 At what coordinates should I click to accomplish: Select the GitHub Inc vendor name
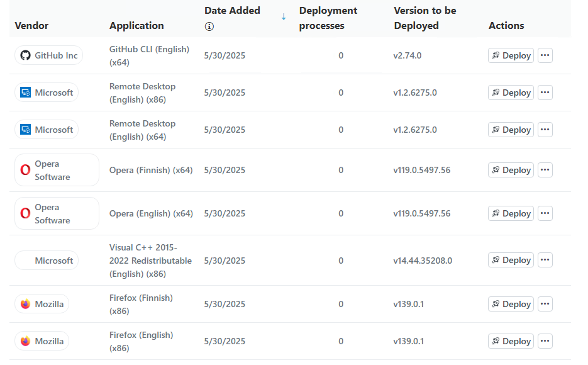(x=56, y=55)
